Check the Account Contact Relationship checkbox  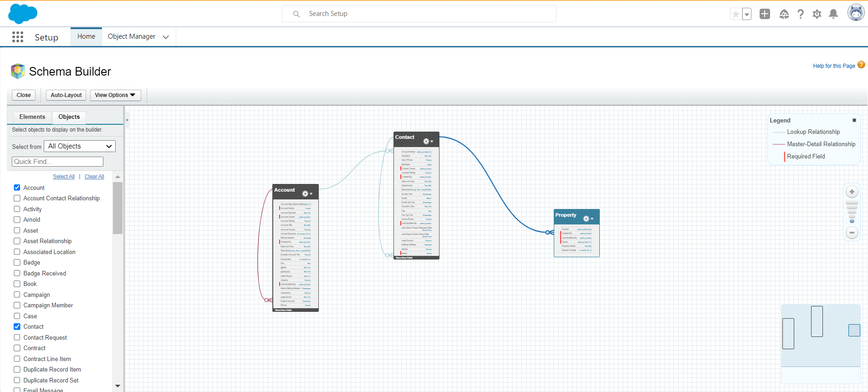17,198
